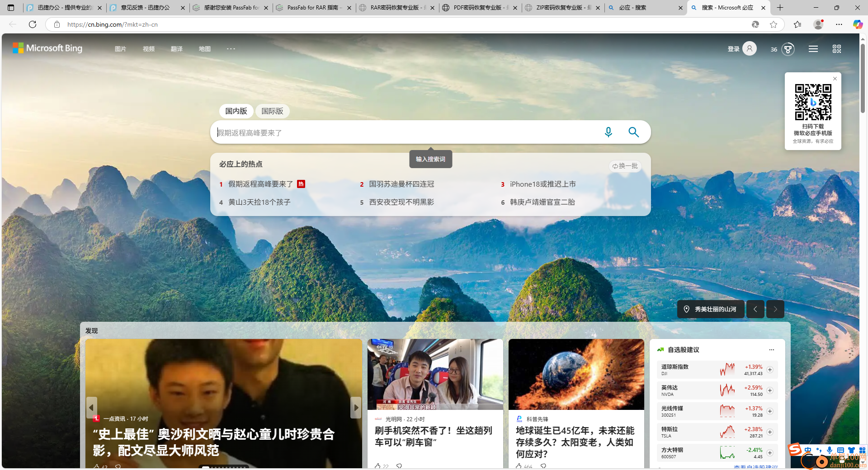Open hot topic 西安夜空现不明黑影
The width and height of the screenshot is (868, 470).
pos(401,202)
